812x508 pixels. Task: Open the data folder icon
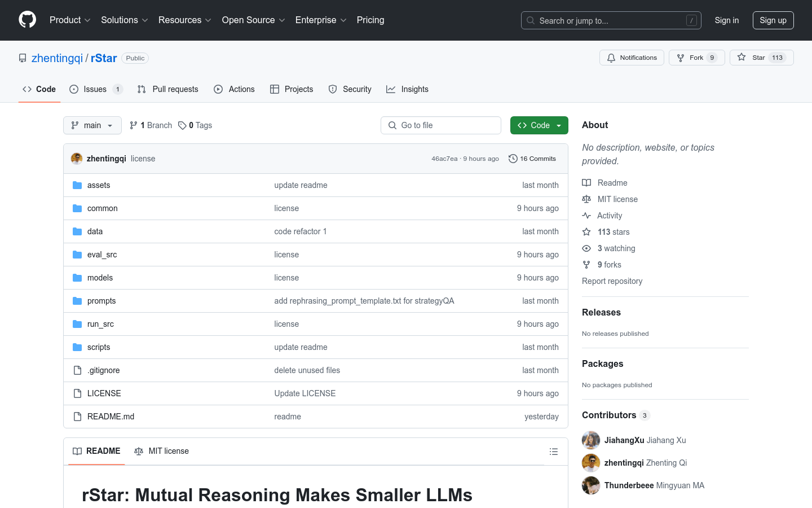[77, 231]
